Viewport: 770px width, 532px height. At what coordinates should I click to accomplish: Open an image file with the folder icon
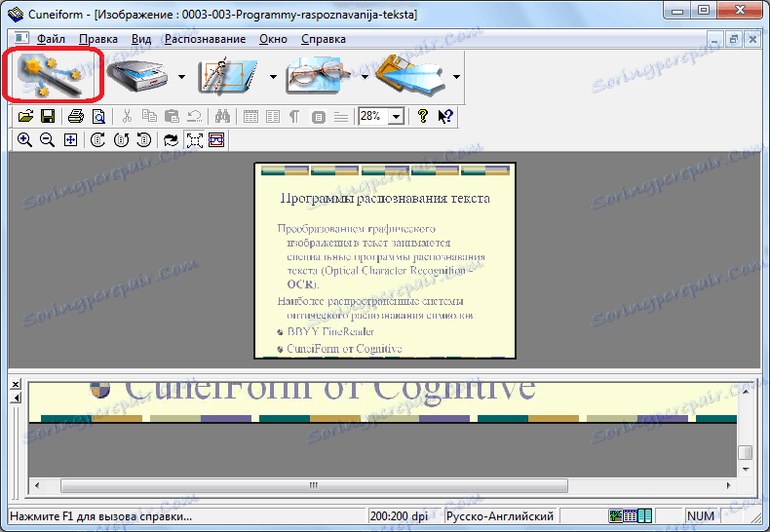coord(25,116)
